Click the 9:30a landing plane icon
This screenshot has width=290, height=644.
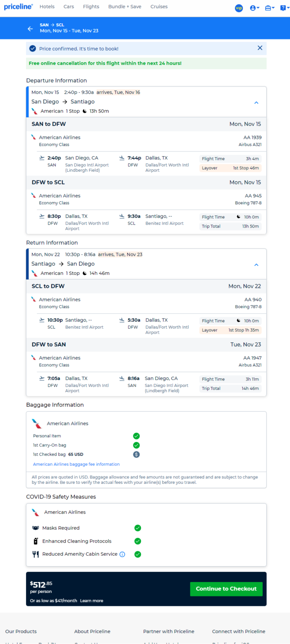[122, 216]
